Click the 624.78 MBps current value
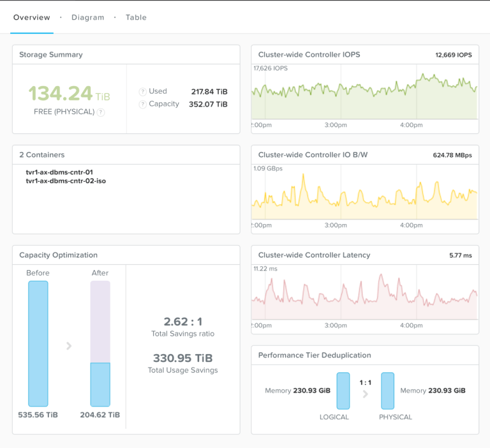This screenshot has height=448, width=490. (452, 155)
